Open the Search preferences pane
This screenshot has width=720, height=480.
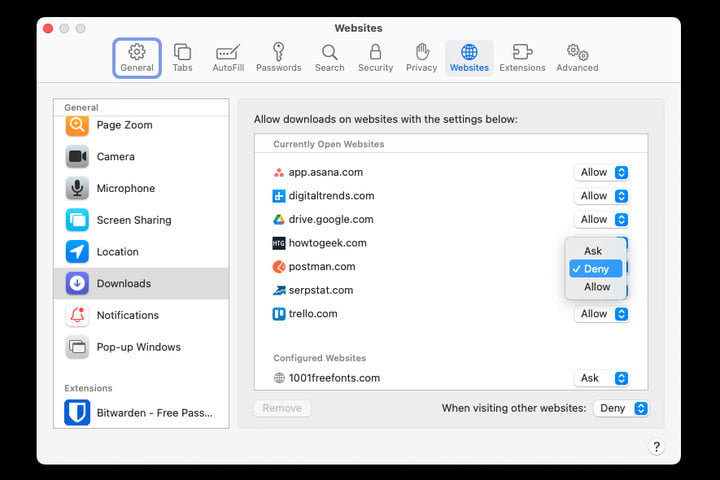click(330, 58)
